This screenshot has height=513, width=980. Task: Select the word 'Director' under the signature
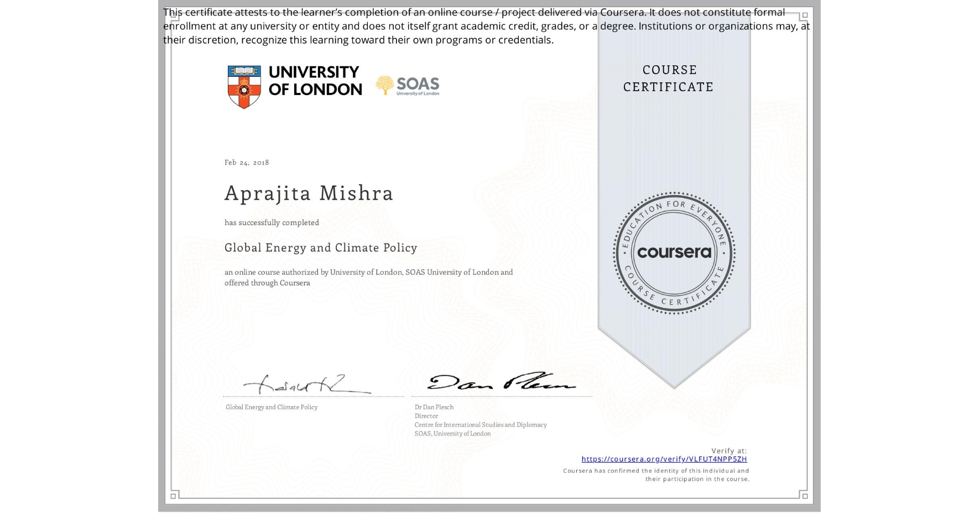(426, 416)
